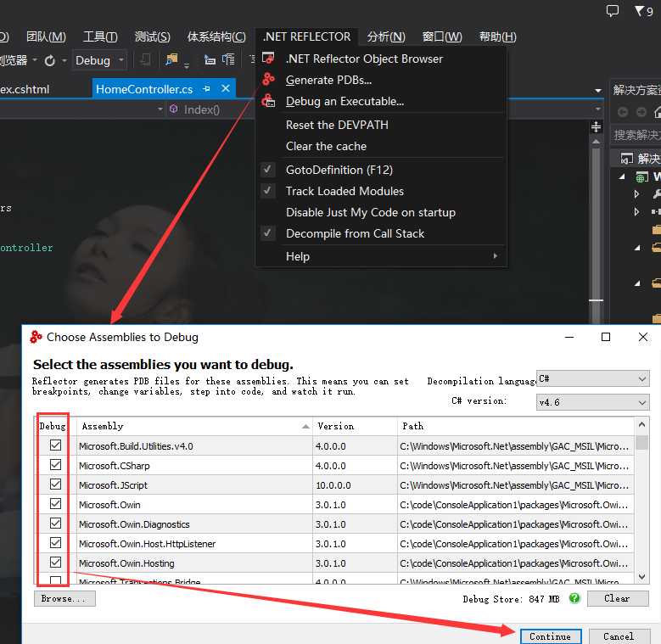This screenshot has height=644, width=661.
Task: Open the 帮助(H) menu
Action: tap(497, 36)
